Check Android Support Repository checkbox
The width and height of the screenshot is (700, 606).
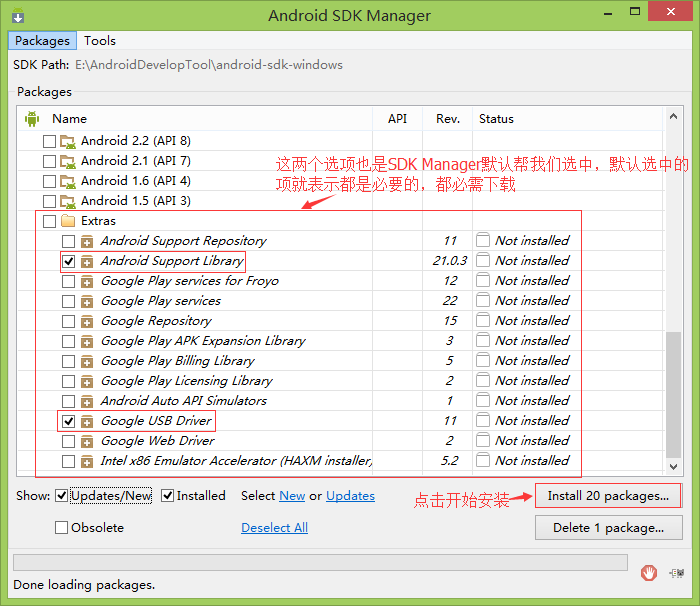pyautogui.click(x=68, y=242)
